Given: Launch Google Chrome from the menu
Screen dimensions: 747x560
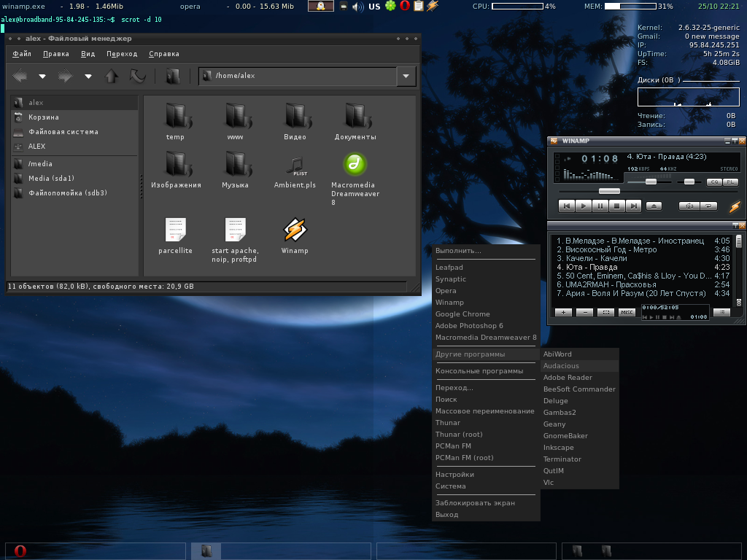Looking at the screenshot, I should click(x=485, y=314).
